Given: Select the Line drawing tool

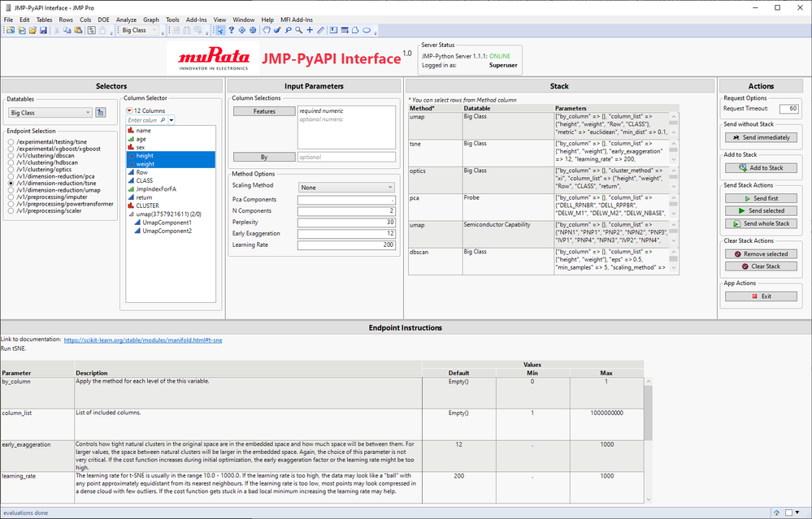Looking at the screenshot, I should [320, 31].
